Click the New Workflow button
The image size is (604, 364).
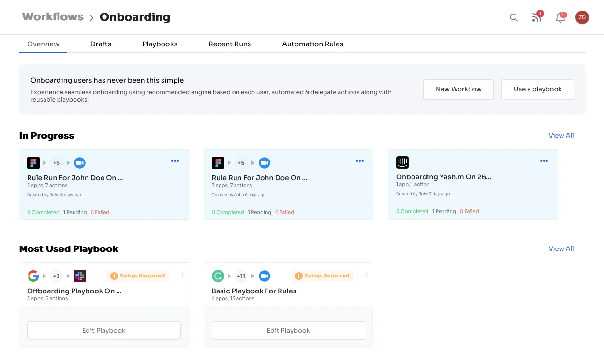coord(458,89)
